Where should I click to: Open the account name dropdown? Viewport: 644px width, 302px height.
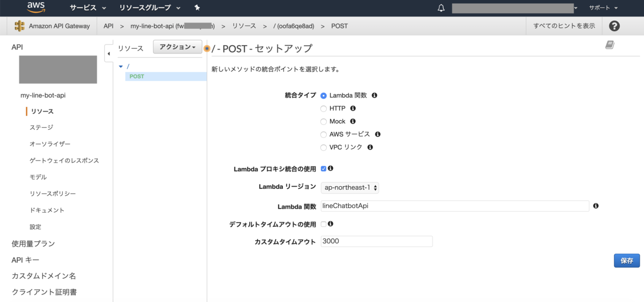515,8
